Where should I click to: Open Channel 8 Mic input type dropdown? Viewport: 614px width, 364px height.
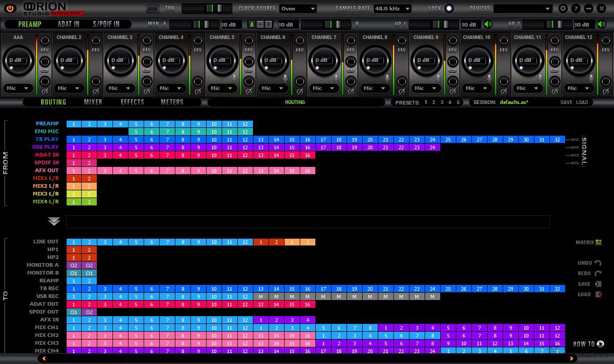click(375, 88)
